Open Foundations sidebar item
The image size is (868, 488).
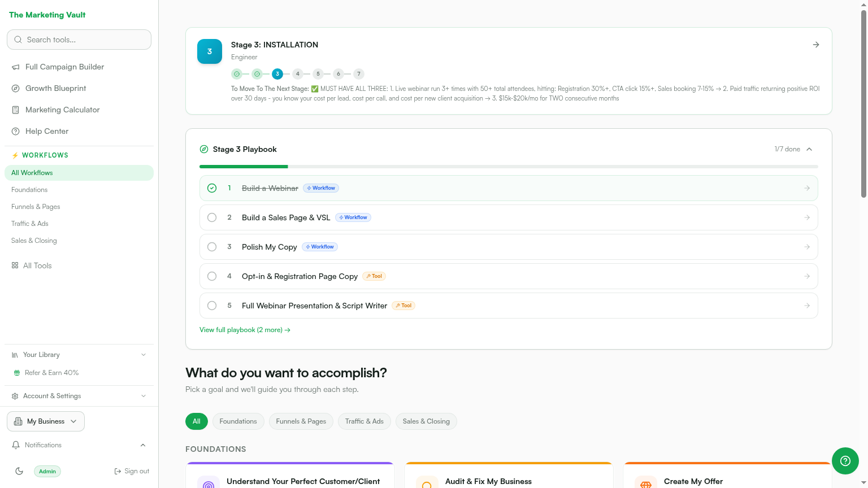coord(79,190)
